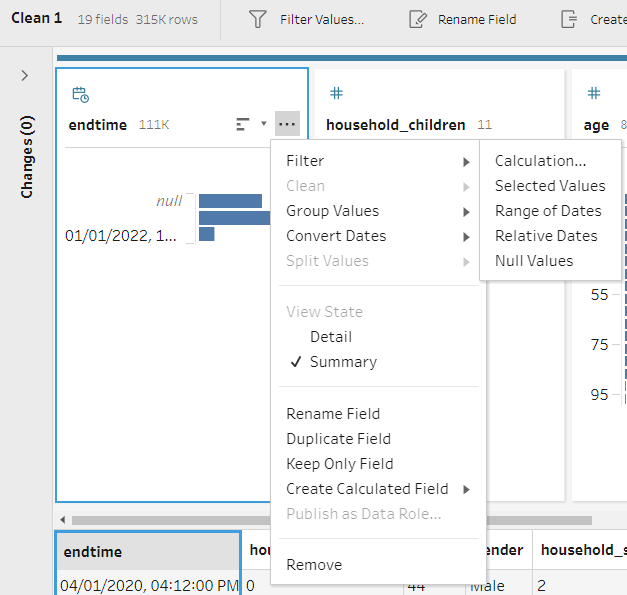Click the endtime date-time data type icon
Image resolution: width=627 pixels, height=595 pixels.
(80, 95)
